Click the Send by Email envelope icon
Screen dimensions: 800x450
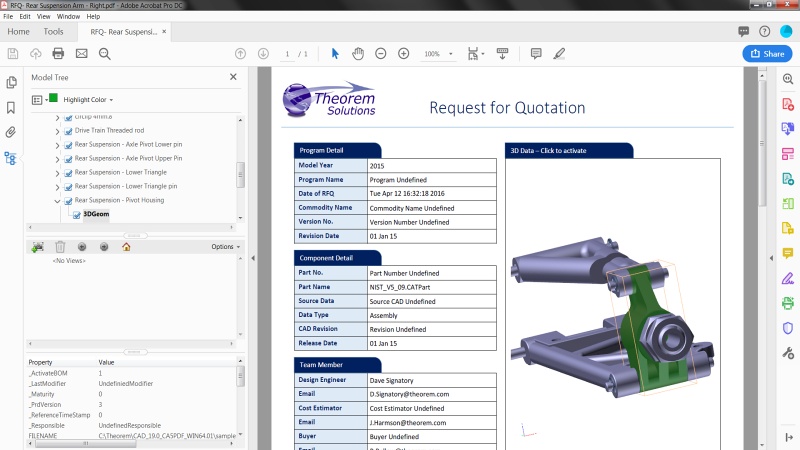click(x=82, y=54)
